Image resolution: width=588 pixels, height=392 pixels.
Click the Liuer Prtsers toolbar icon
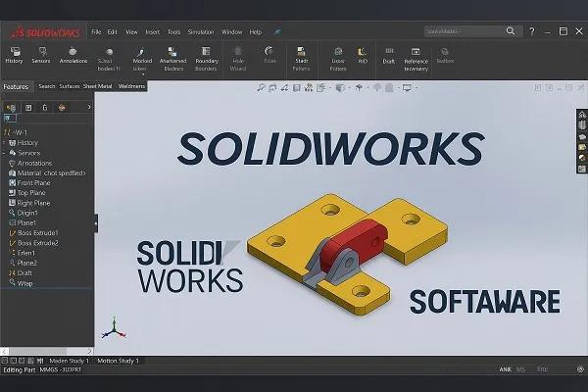click(x=338, y=59)
